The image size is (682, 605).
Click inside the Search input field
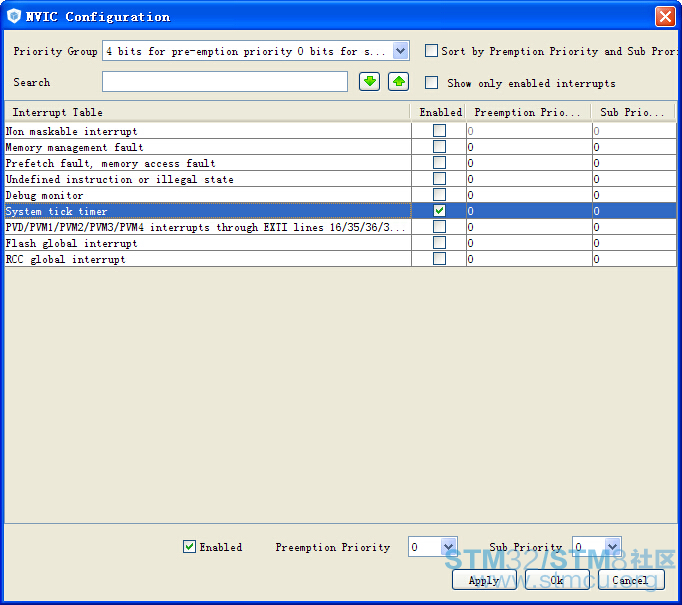coord(225,82)
